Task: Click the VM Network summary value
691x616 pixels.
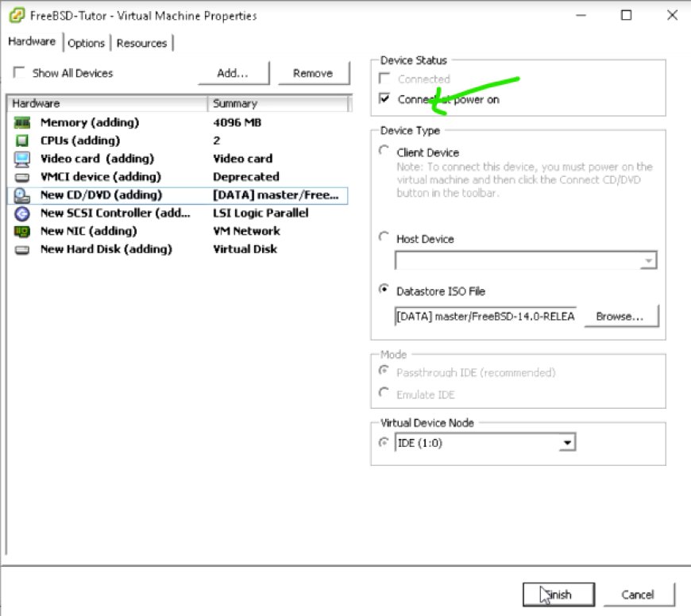Action: click(247, 231)
